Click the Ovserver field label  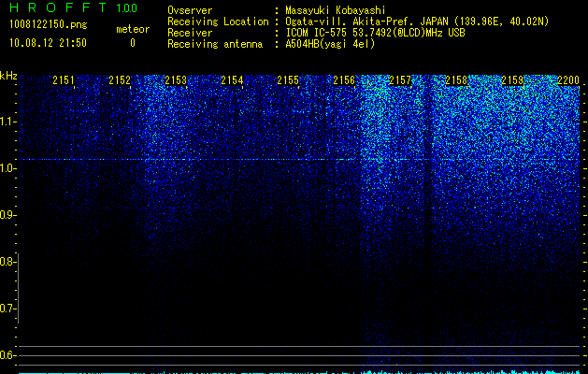point(190,10)
